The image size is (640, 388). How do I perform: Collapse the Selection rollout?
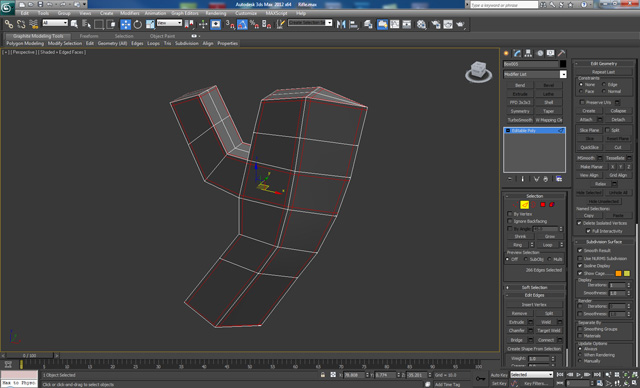pyautogui.click(x=534, y=196)
